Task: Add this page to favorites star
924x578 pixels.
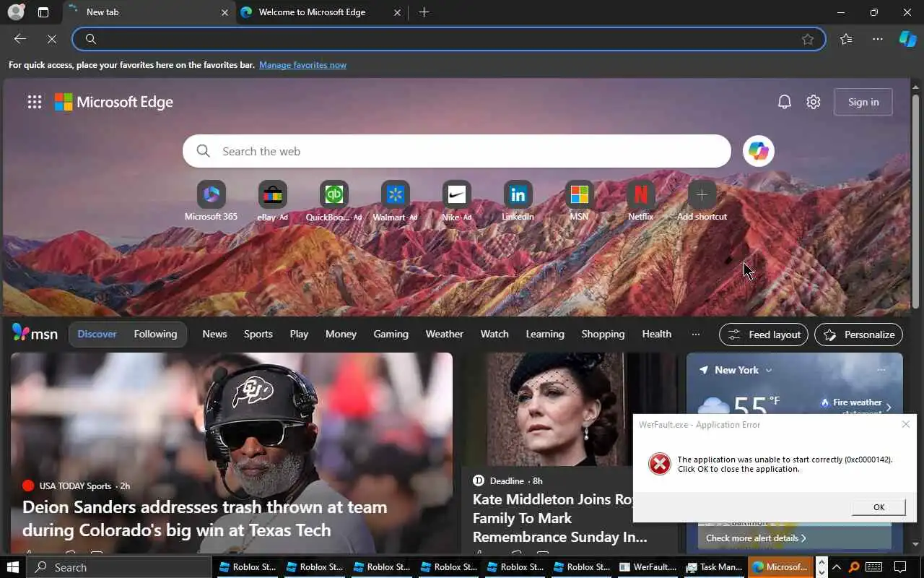Action: pos(808,39)
